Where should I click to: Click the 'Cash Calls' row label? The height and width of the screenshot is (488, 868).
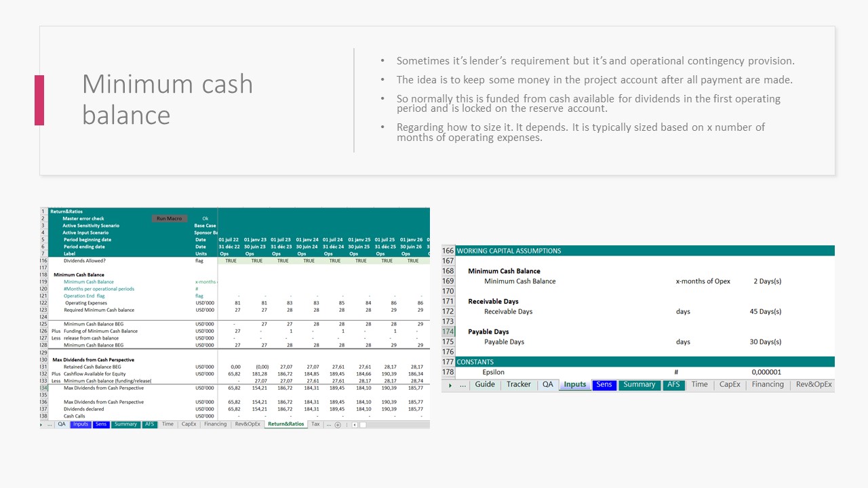coord(74,416)
